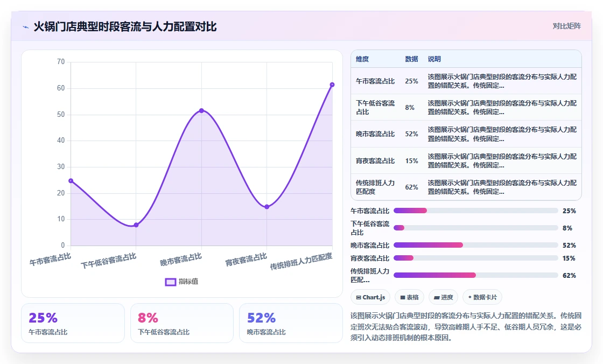Viewport: 603px width, 364px height.
Task: Click the 8% value beside the progress bar
Action: [x=567, y=228]
